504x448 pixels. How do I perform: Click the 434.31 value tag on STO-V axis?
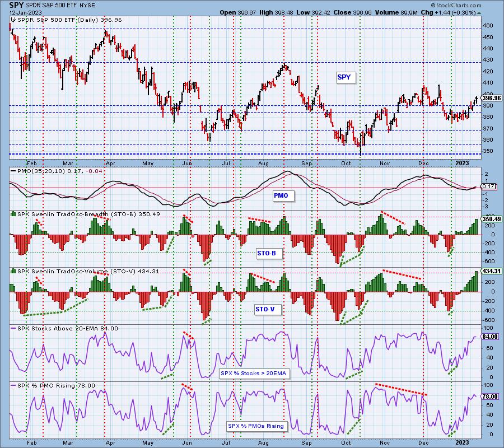pyautogui.click(x=492, y=271)
